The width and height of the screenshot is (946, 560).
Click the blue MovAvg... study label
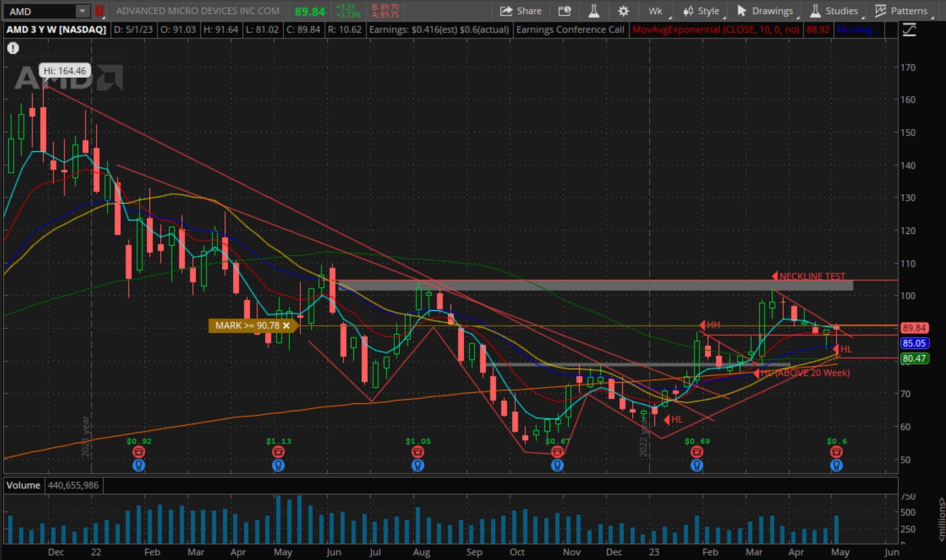[858, 29]
